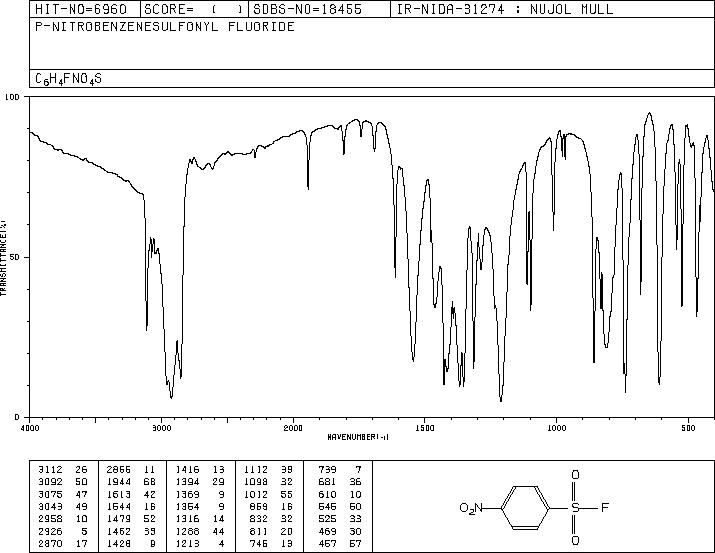Select the 1364 peak row in table
The height and width of the screenshot is (553, 715).
[x=200, y=506]
